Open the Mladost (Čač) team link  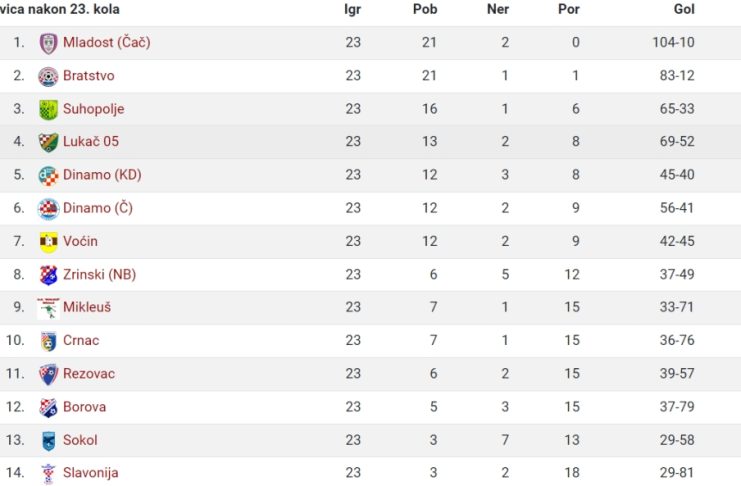pos(107,42)
